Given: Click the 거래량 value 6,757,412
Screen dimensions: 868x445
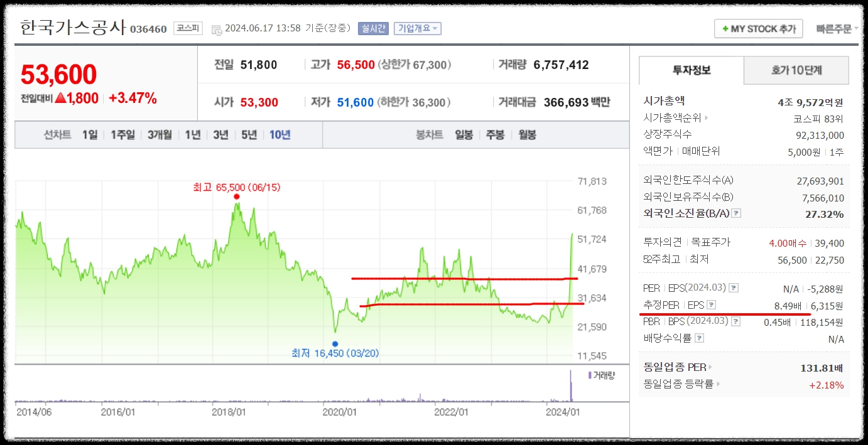Looking at the screenshot, I should (561, 65).
